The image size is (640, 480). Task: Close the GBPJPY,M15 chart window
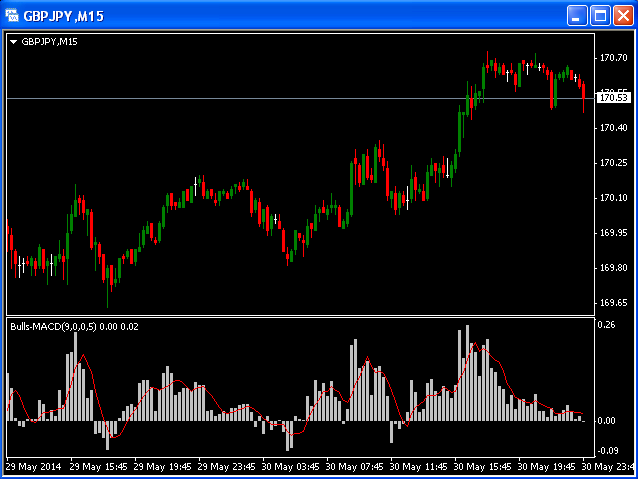click(623, 16)
